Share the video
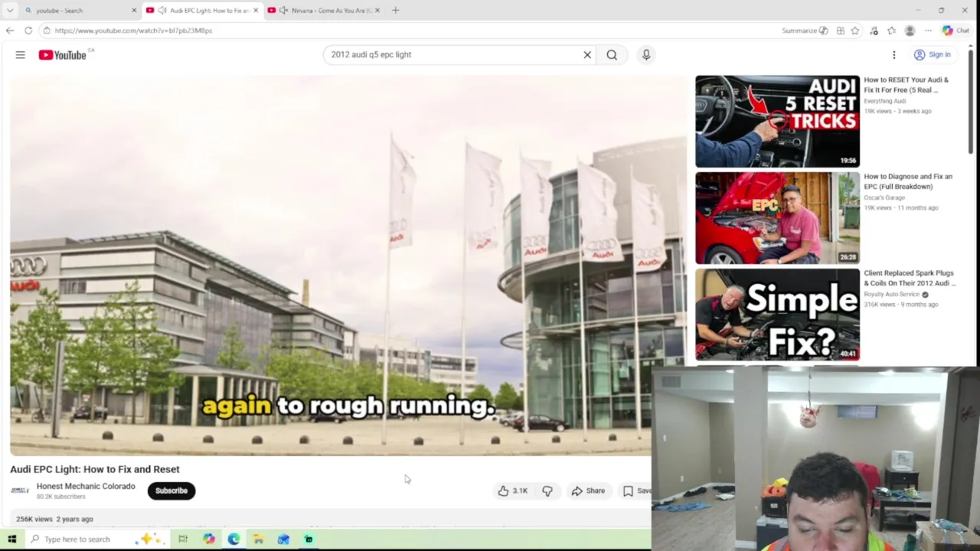The image size is (980, 551). pyautogui.click(x=588, y=491)
